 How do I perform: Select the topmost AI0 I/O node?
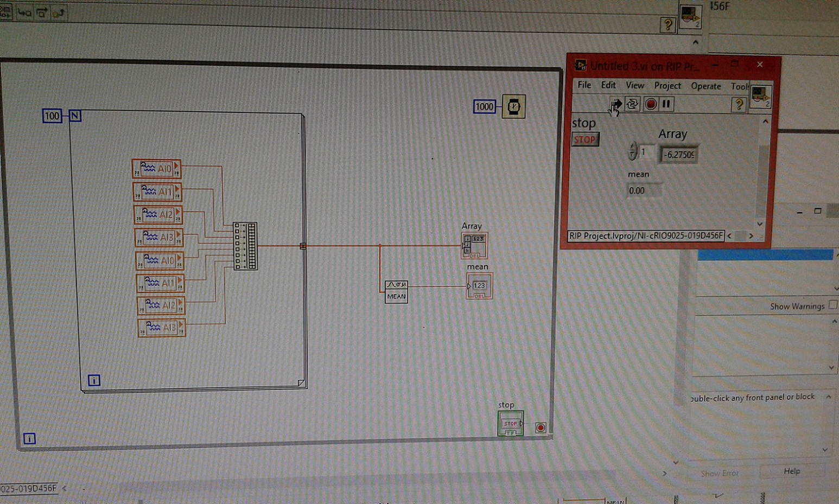[x=156, y=169]
